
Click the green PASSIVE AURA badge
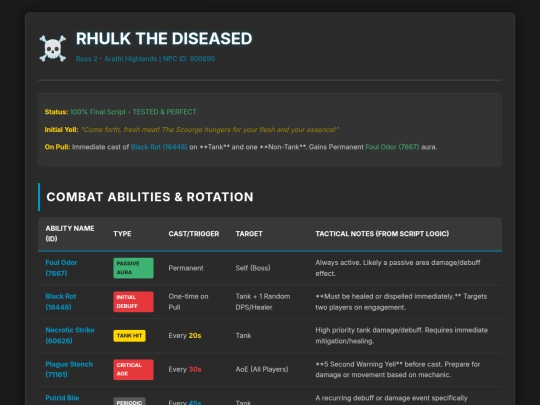[134, 268]
